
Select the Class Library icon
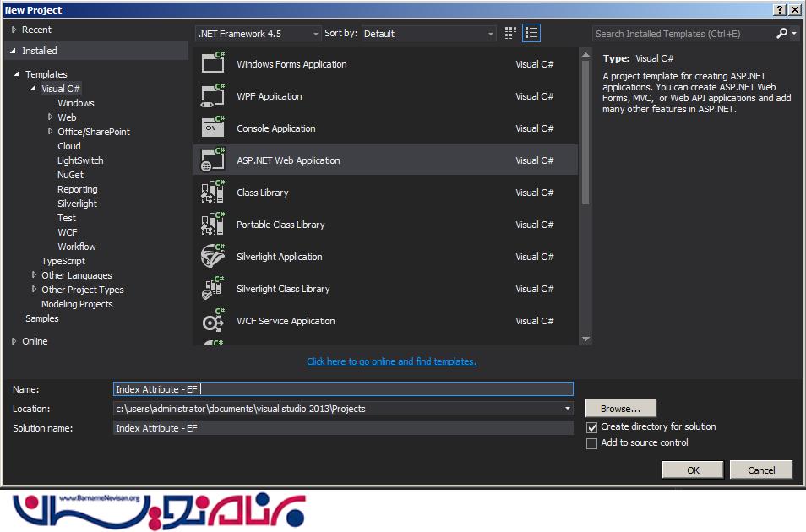coord(213,193)
